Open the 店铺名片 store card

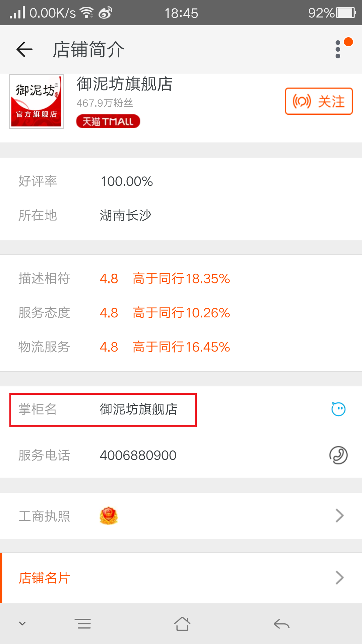[181, 578]
